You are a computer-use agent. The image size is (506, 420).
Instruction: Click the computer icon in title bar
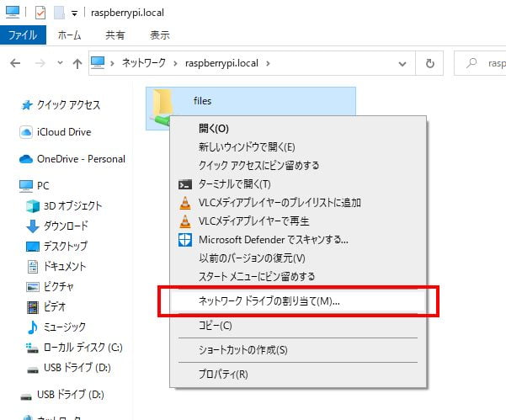pos(13,13)
